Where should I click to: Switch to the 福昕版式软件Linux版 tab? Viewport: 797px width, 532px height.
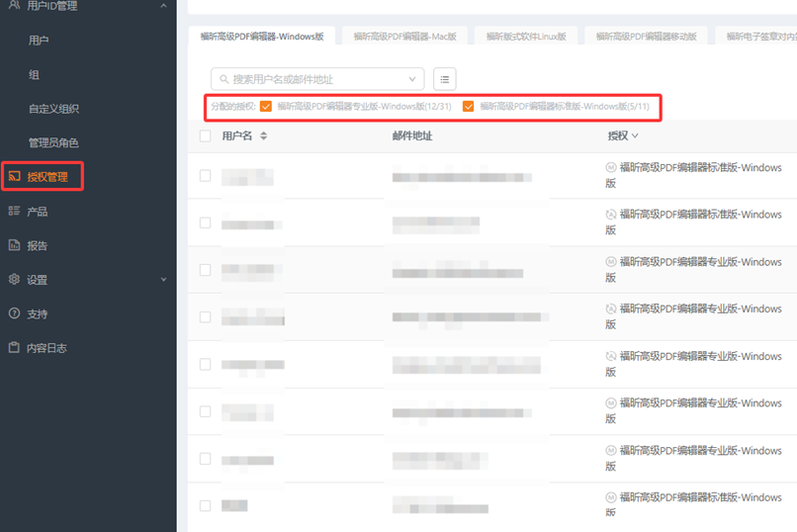tap(526, 37)
